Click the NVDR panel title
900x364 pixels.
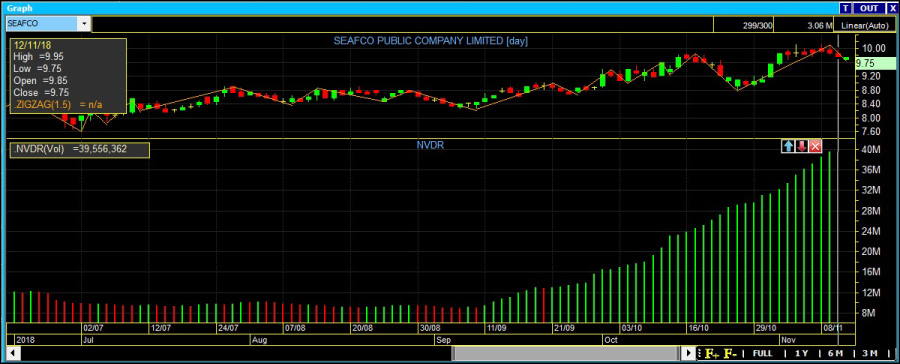coord(430,146)
